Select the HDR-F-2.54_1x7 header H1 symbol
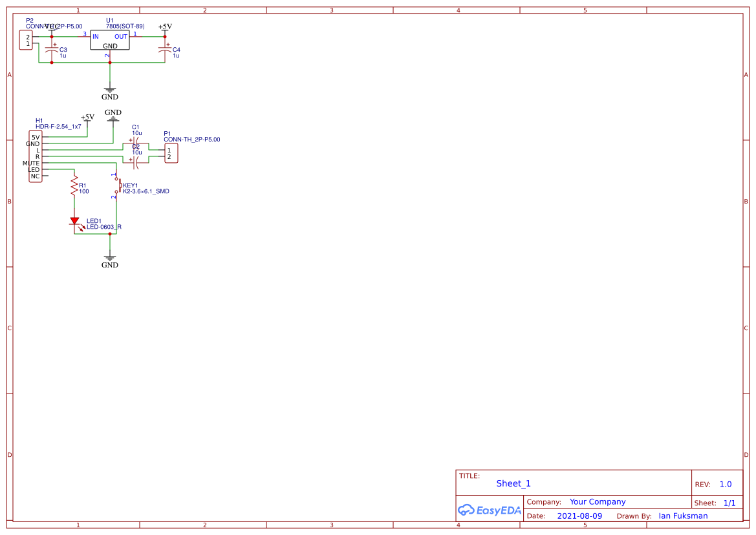The height and width of the screenshot is (535, 756). coord(36,155)
